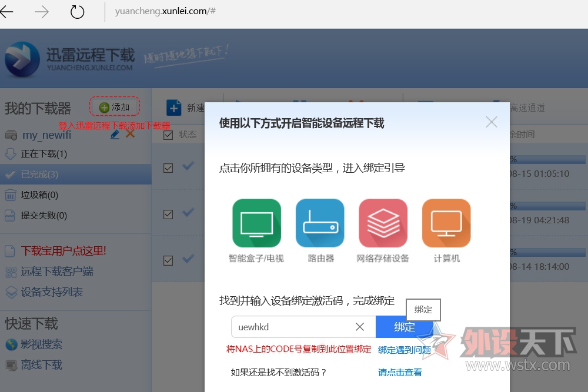Toggle checkbox of task dated 08-14 18:14:00
This screenshot has width=588, height=392.
[168, 260]
